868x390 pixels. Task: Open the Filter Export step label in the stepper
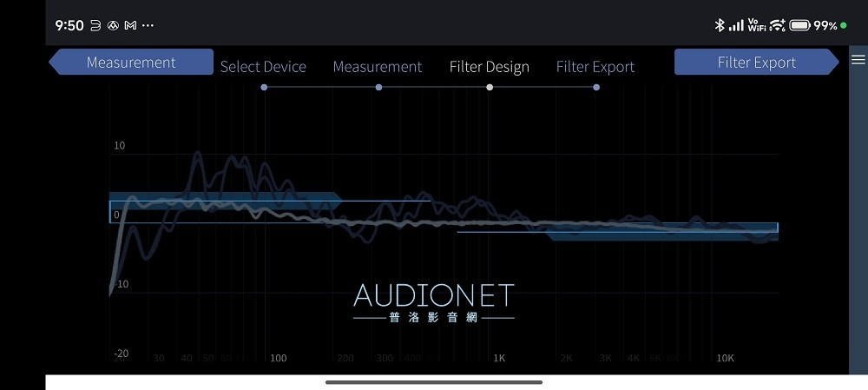point(595,67)
